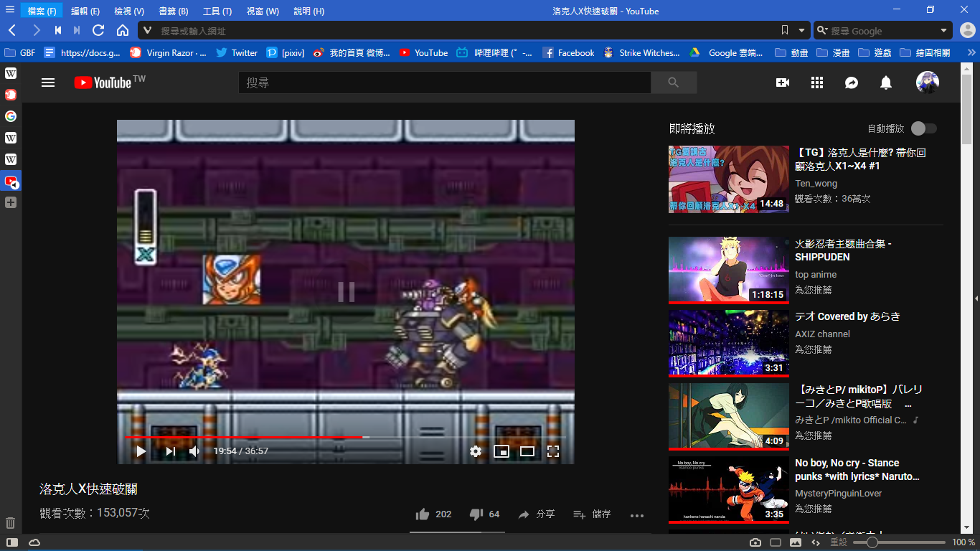Open the YouTube account avatar menu
The height and width of the screenshot is (551, 980).
pos(928,83)
